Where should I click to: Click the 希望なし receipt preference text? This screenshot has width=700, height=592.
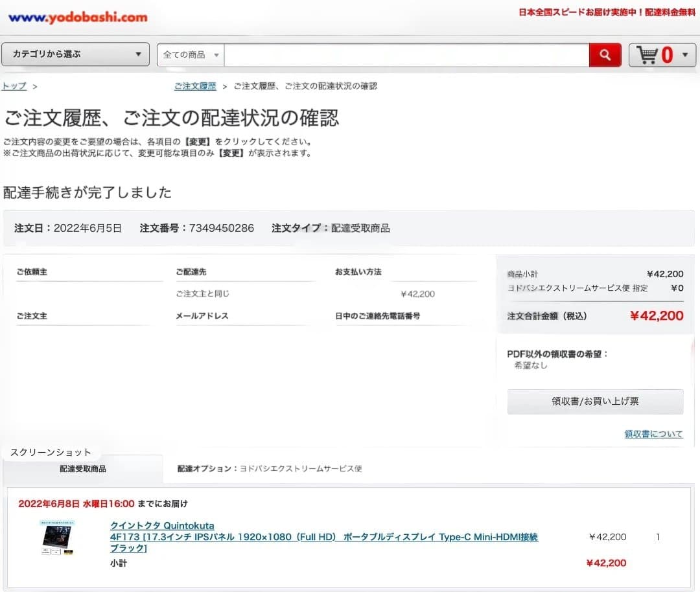click(x=531, y=365)
